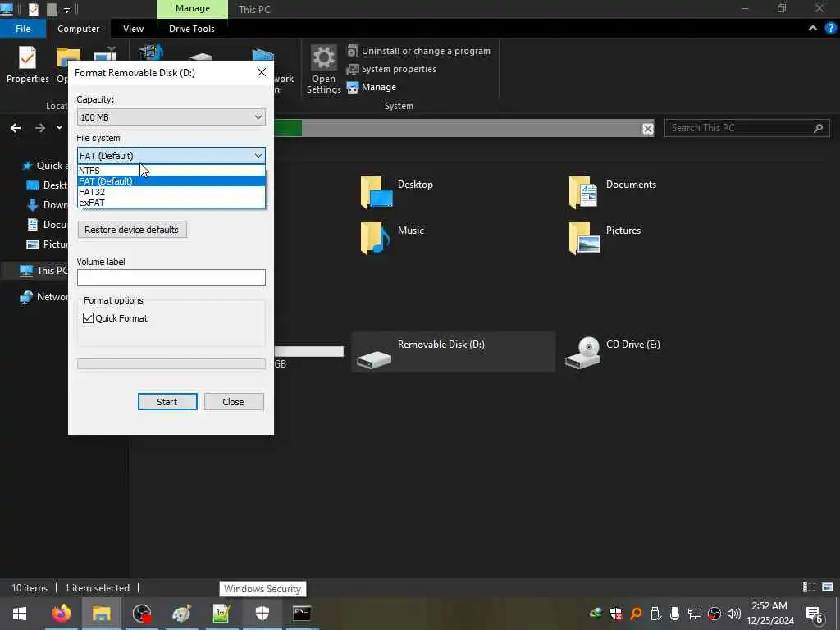Screen dimensions: 840x630
Task: Click the search magnifier icon
Action: [818, 128]
